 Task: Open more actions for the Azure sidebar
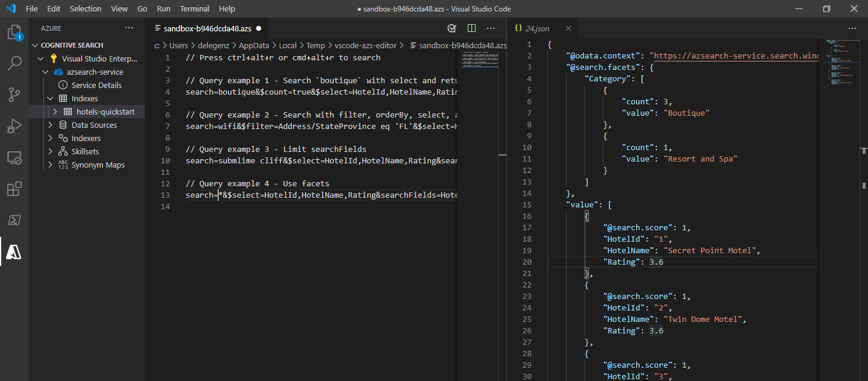[129, 27]
